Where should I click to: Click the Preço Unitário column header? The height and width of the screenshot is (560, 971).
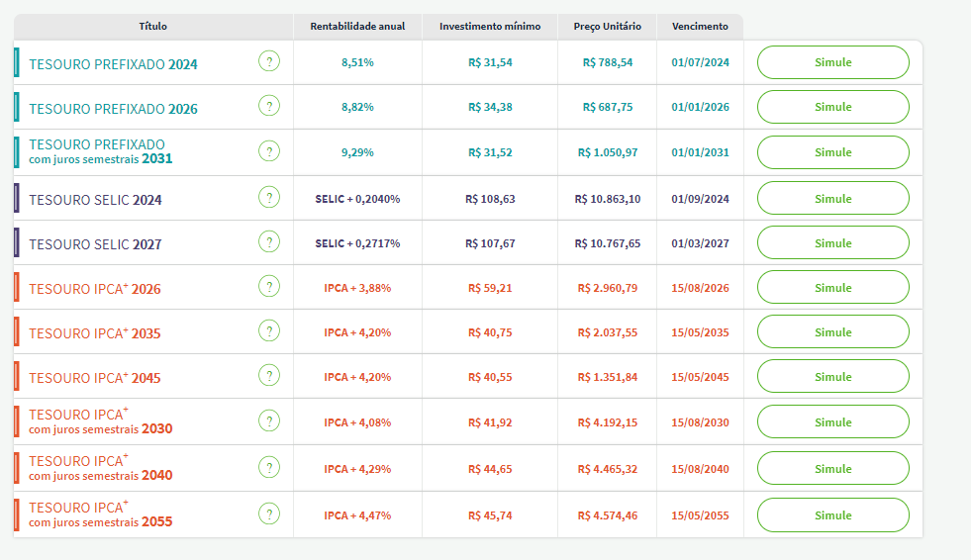coord(607,26)
